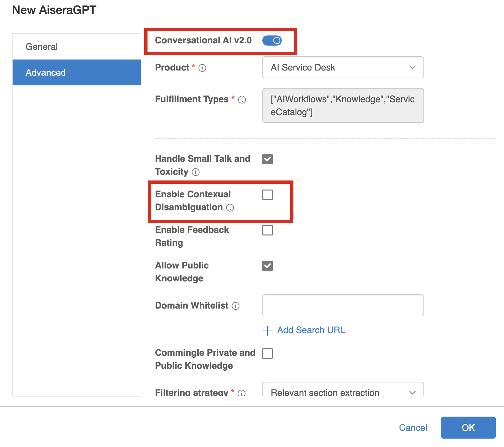The height and width of the screenshot is (447, 504).
Task: Click the 'Allow Public Knowledge' label
Action: tap(182, 272)
